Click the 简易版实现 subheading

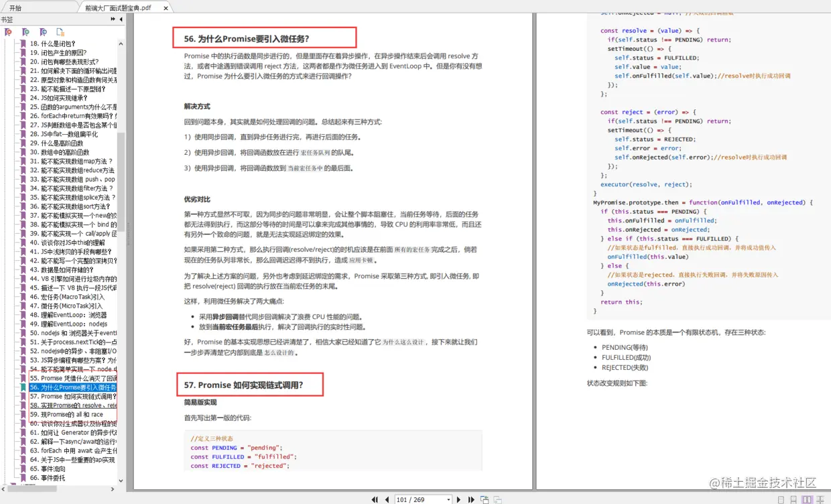pos(200,402)
